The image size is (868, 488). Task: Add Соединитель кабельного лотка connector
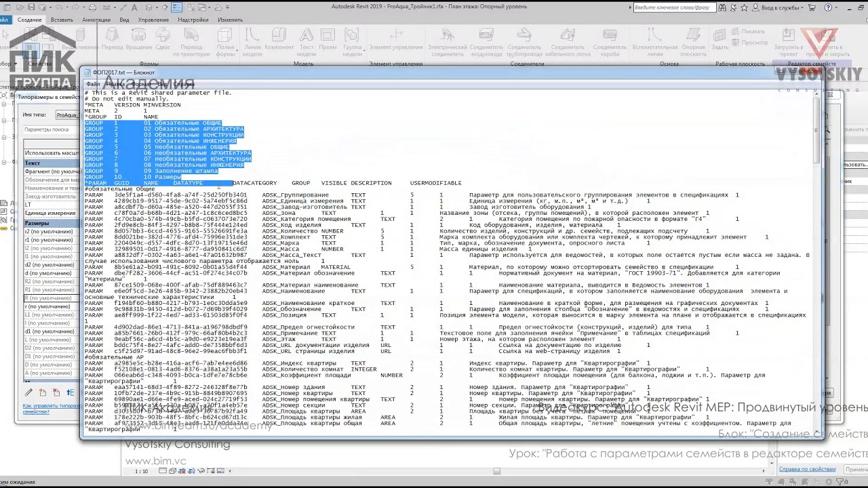click(x=568, y=43)
